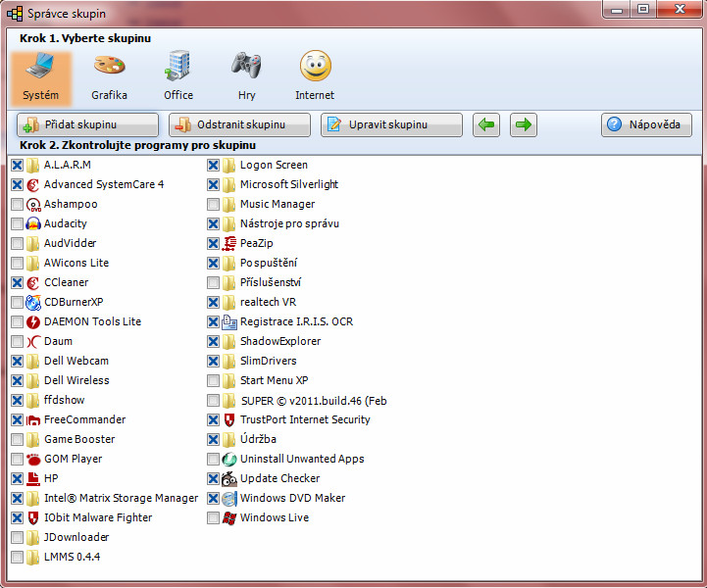Click the Audacity headphones icon
707x588 pixels.
pos(33,224)
